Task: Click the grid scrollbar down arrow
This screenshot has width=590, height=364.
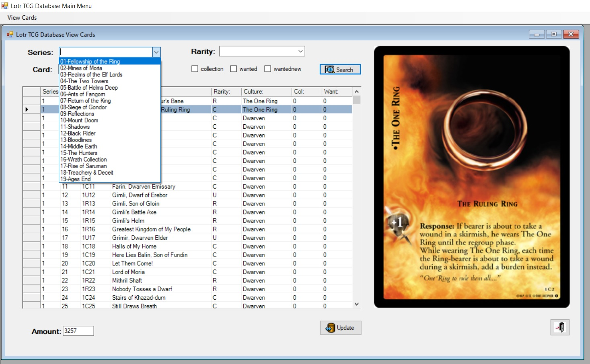Action: [356, 304]
